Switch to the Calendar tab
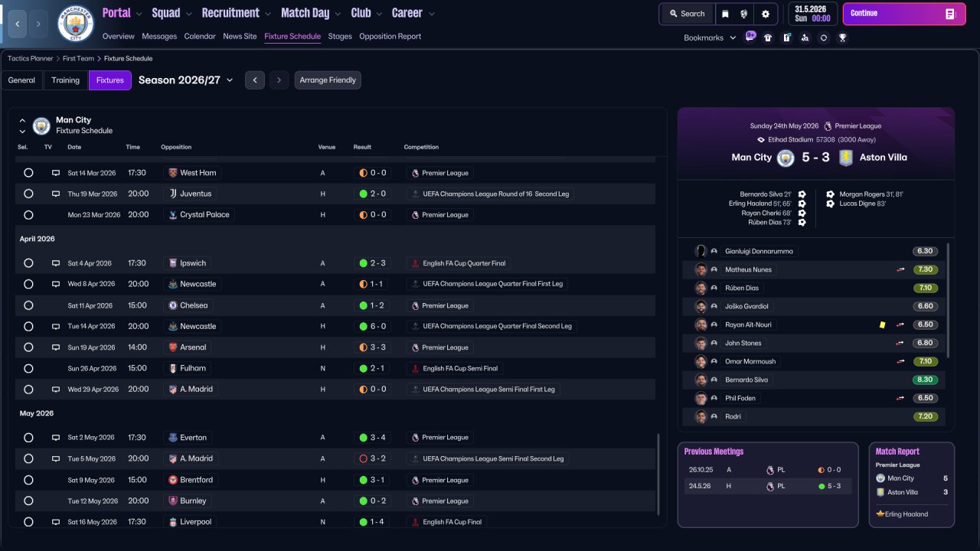This screenshot has width=980, height=551. [200, 36]
